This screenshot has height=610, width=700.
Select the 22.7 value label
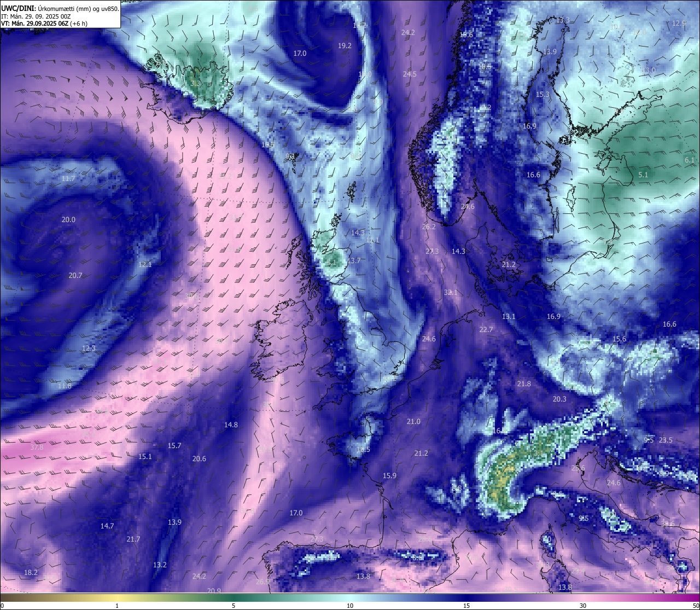(486, 330)
